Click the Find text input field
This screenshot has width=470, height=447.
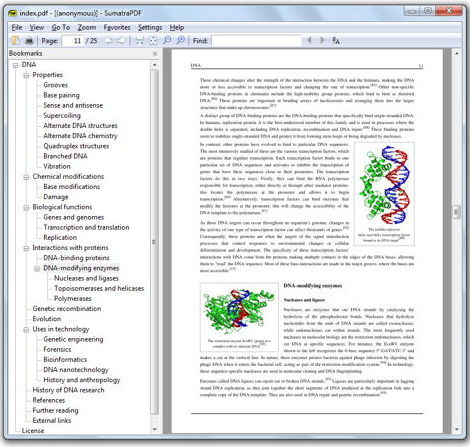[256, 41]
